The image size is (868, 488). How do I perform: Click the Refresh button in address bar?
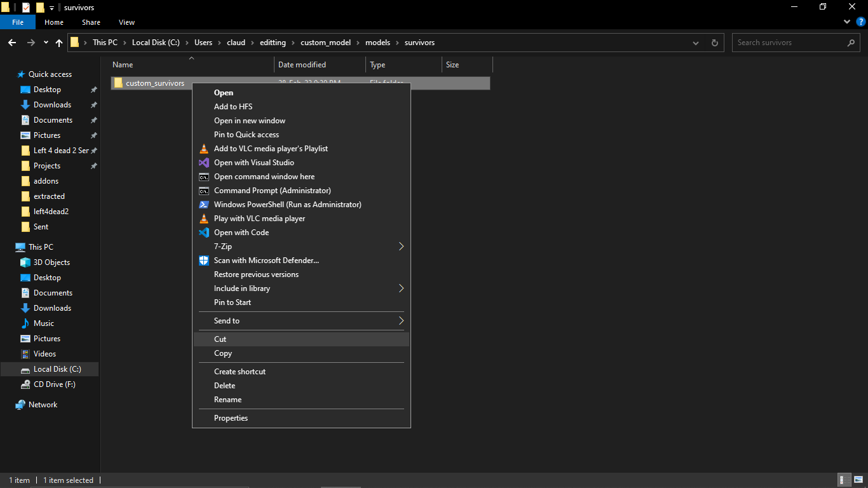point(715,43)
